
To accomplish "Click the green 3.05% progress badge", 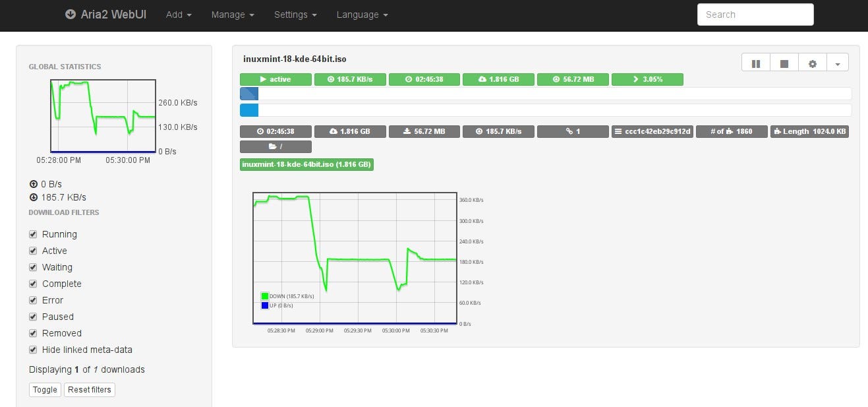I will 647,79.
